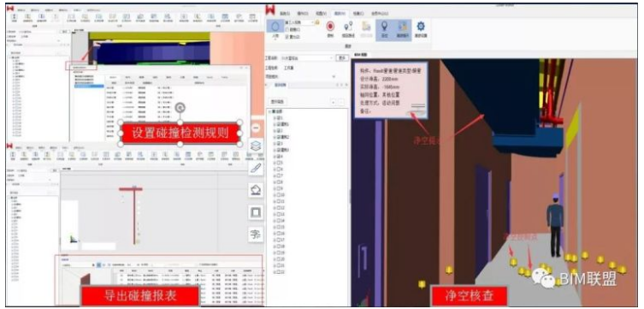The image size is (644, 309).
Task: Select the 人物 avatar icon in roaming ribbon
Action: (275, 26)
